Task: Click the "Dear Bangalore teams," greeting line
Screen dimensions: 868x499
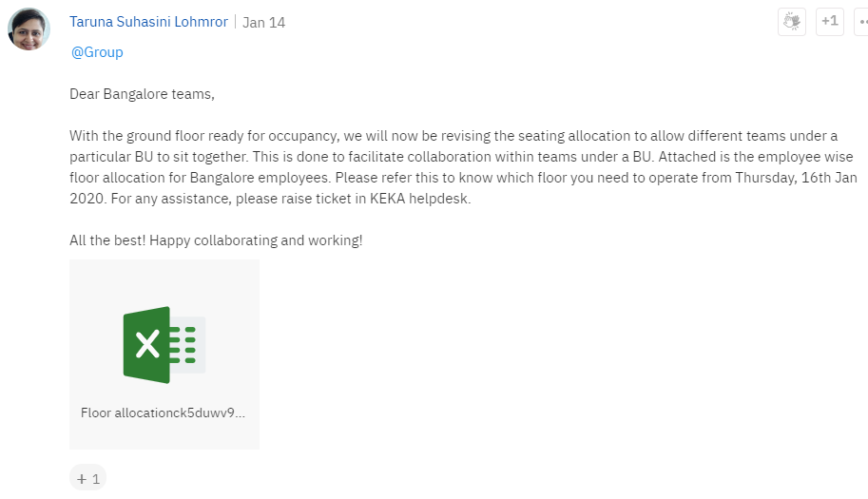Action: coord(142,94)
